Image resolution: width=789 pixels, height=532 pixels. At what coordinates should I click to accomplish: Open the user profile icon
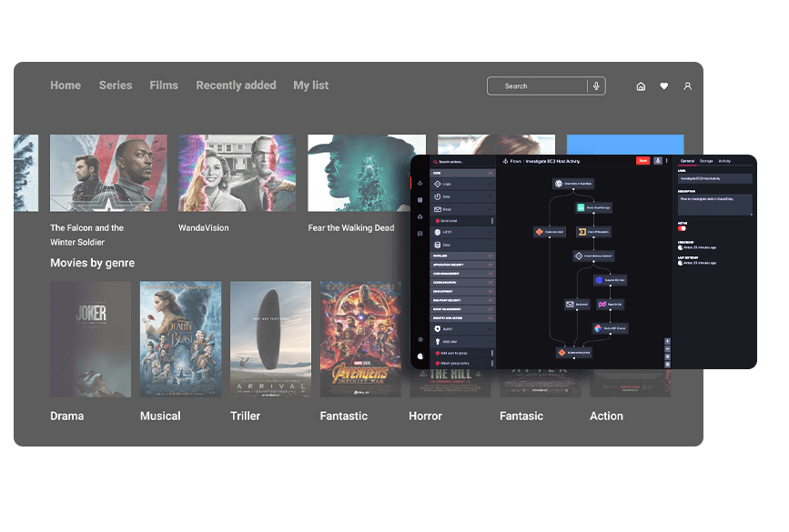pos(687,86)
